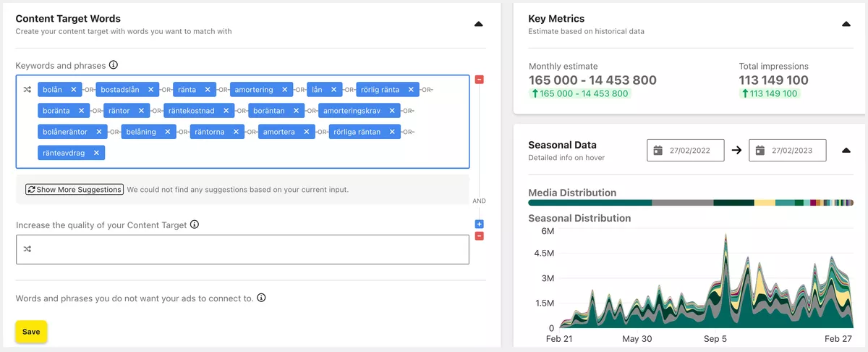Click the May 30 axis label
This screenshot has width=868, height=352.
(x=637, y=338)
